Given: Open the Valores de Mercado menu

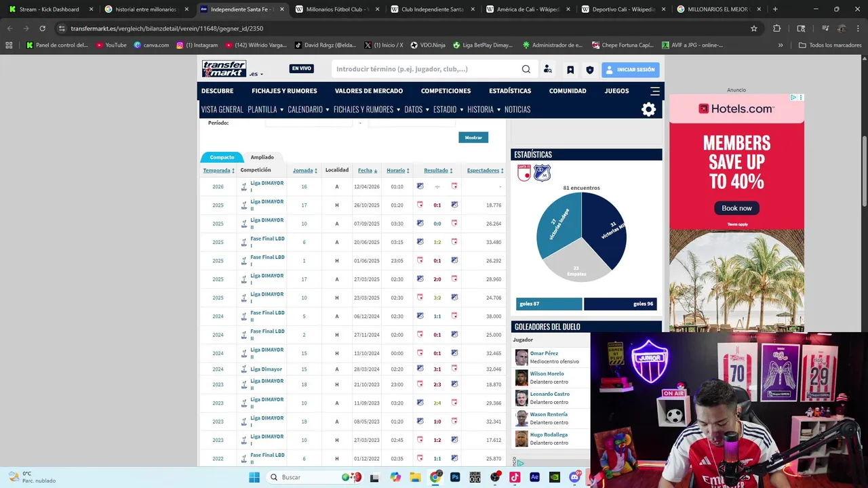Looking at the screenshot, I should point(369,91).
